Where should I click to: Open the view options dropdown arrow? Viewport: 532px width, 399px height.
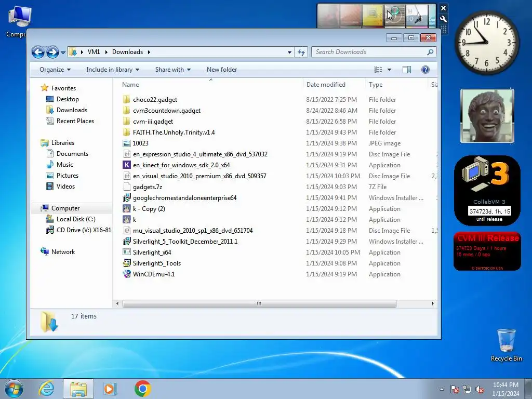coord(389,70)
